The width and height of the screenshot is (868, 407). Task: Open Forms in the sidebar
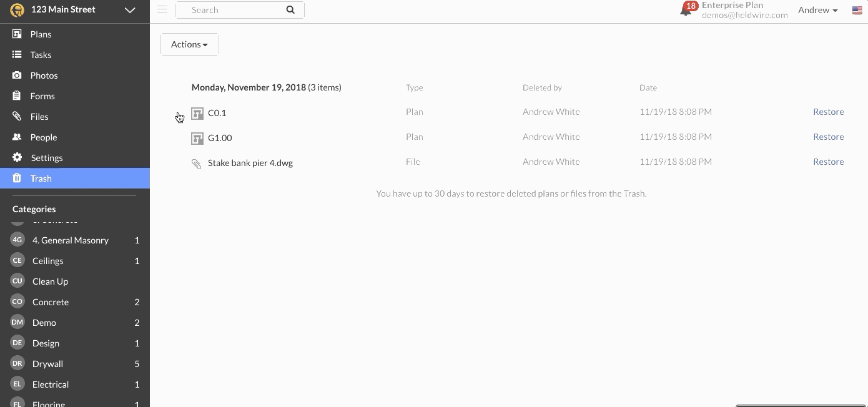click(x=75, y=96)
